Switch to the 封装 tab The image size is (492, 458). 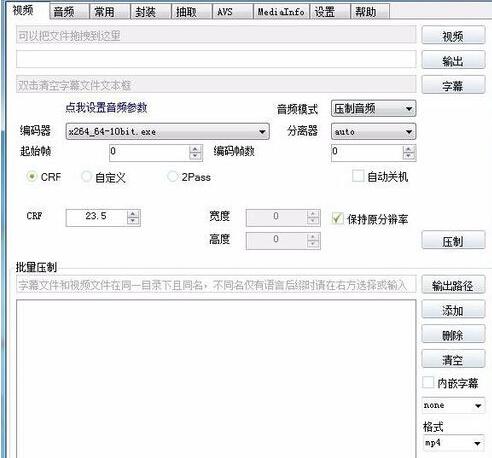[150, 12]
